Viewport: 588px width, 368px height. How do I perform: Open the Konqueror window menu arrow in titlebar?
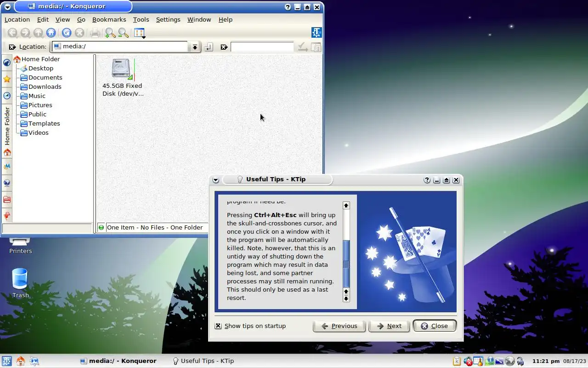(x=7, y=7)
